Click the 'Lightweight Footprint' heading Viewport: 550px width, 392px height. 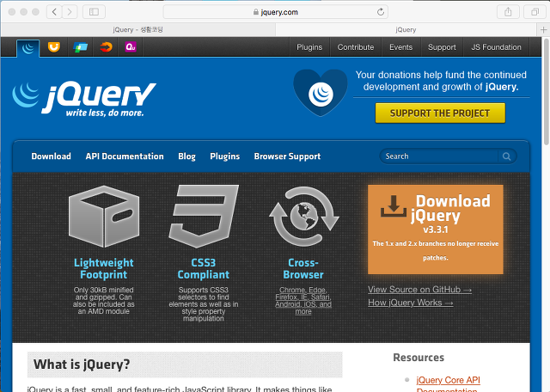pos(104,268)
